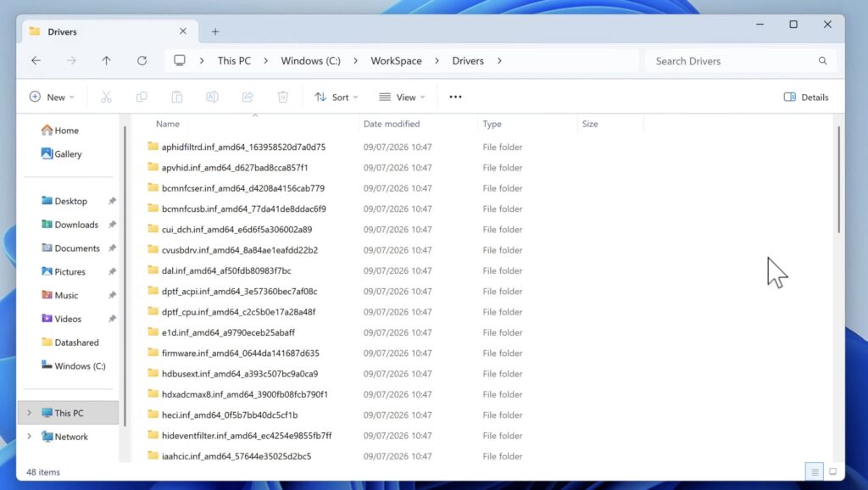868x490 pixels.
Task: Click the Copy icon in toolbar
Action: click(142, 97)
